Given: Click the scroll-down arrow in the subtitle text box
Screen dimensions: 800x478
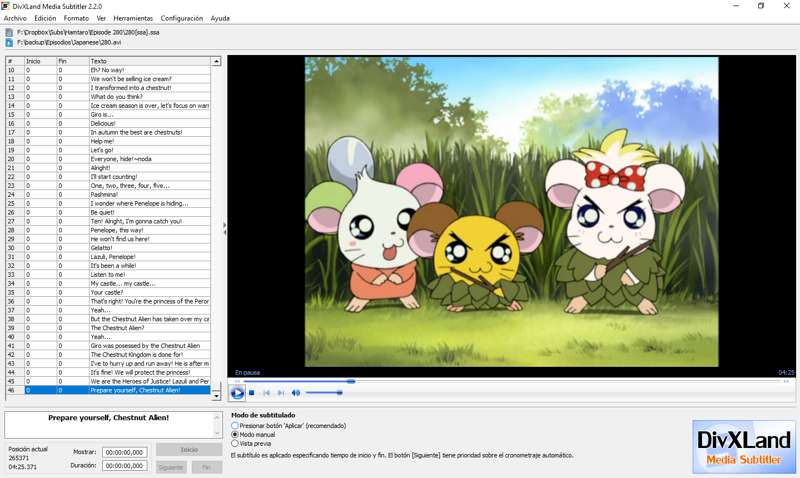Looking at the screenshot, I should (218, 433).
